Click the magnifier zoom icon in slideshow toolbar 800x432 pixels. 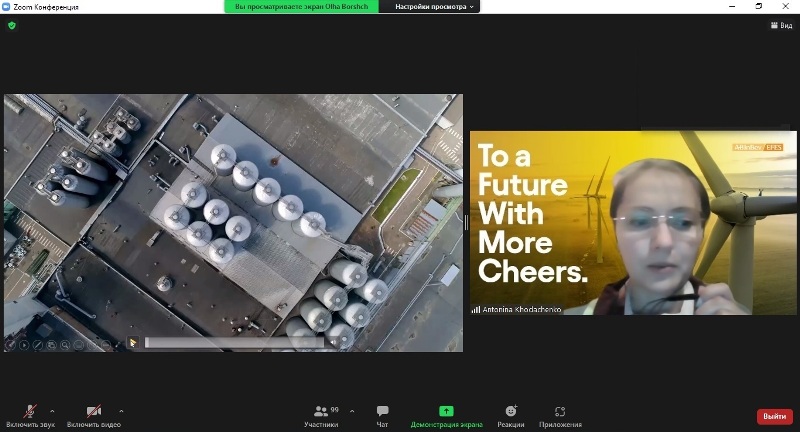(65, 345)
